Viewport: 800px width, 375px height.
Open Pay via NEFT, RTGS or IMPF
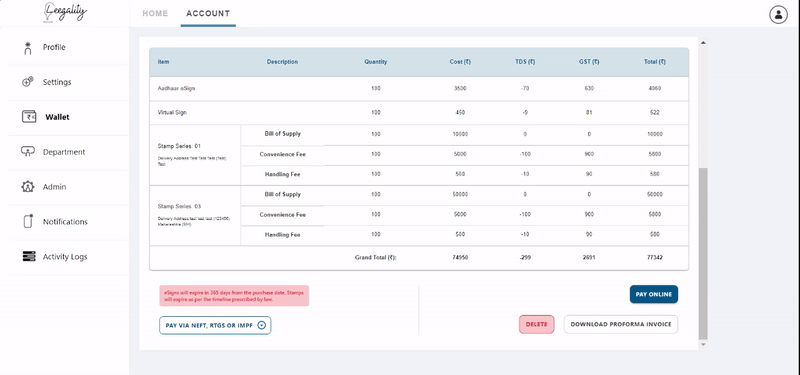[215, 325]
